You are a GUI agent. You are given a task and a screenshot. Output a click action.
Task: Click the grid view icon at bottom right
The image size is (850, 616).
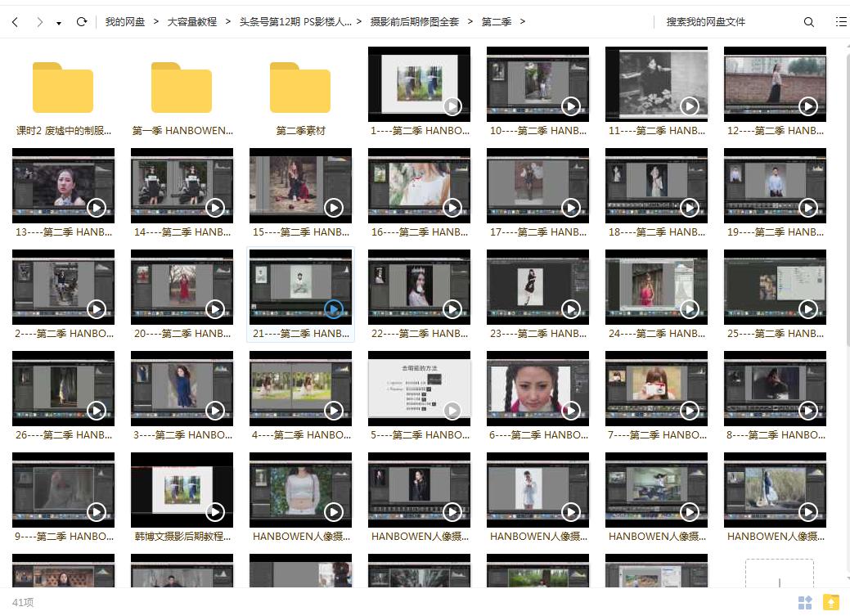(805, 602)
